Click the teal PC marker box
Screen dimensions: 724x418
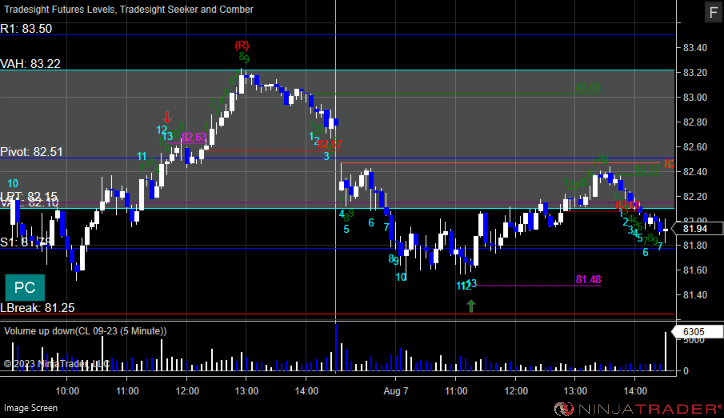[25, 288]
